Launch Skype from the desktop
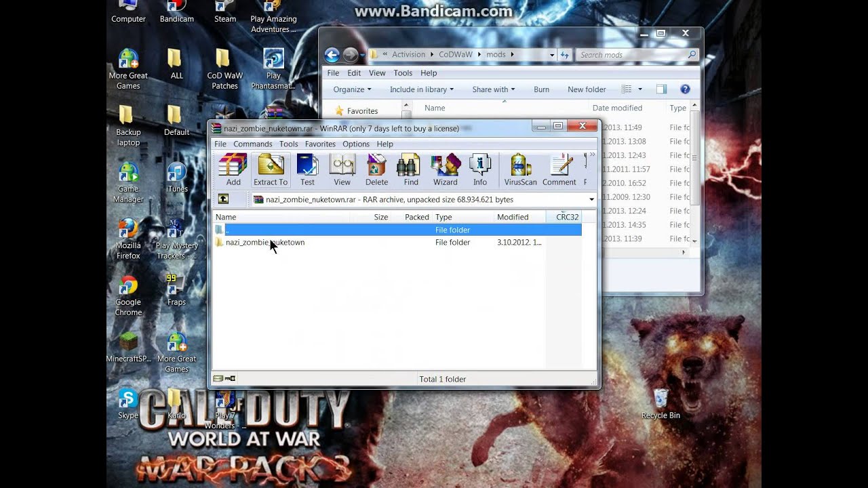The width and height of the screenshot is (868, 488). point(128,404)
